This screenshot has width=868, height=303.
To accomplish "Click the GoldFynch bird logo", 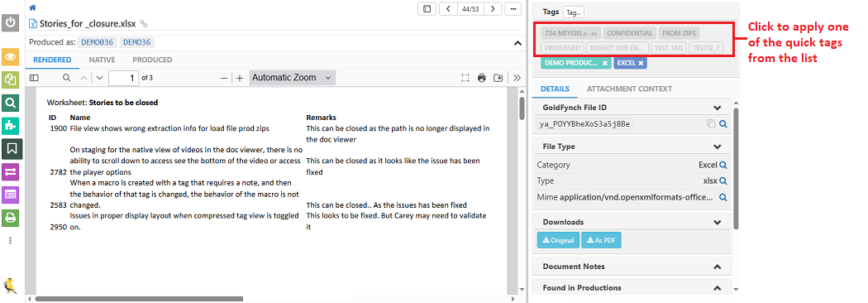I will 10,286.
